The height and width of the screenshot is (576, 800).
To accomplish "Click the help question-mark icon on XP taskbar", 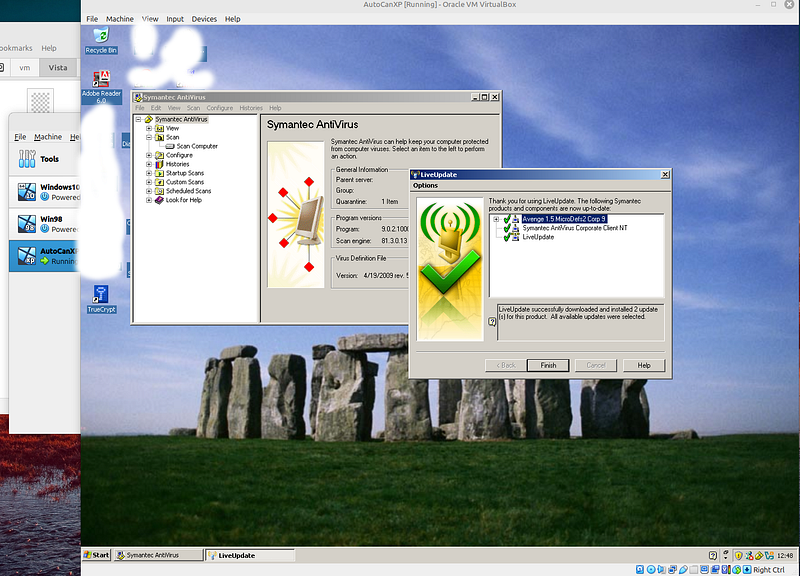I will coord(713,556).
